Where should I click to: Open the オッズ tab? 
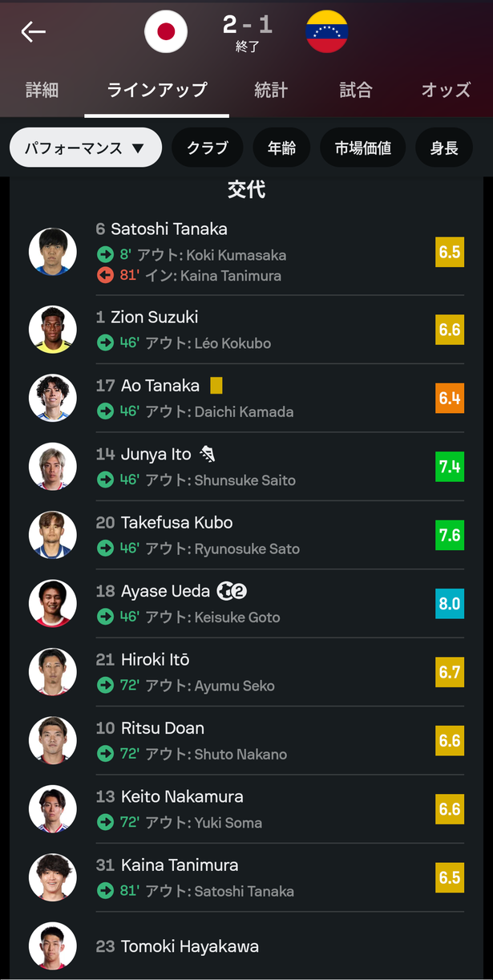(x=446, y=90)
